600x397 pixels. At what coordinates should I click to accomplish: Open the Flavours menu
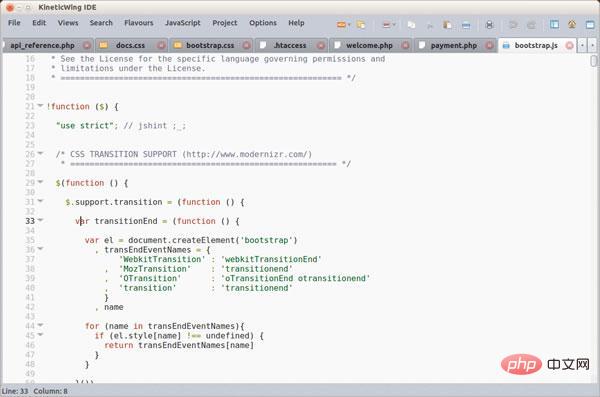(139, 23)
